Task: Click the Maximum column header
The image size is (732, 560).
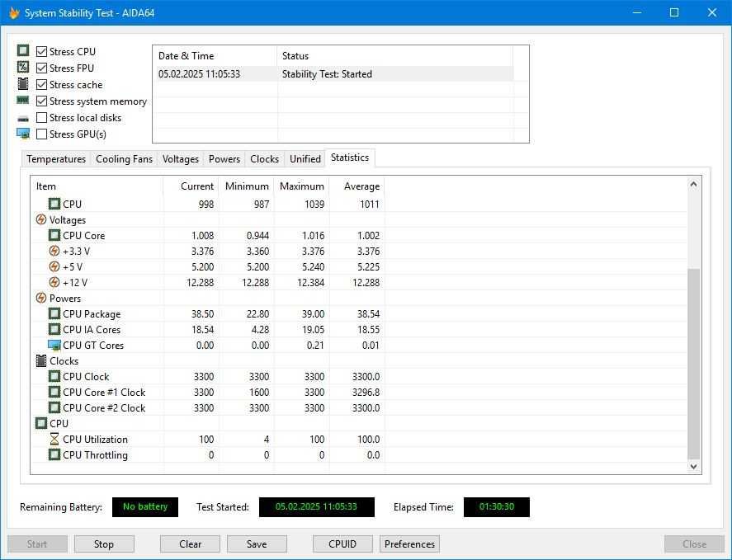Action: pos(301,186)
